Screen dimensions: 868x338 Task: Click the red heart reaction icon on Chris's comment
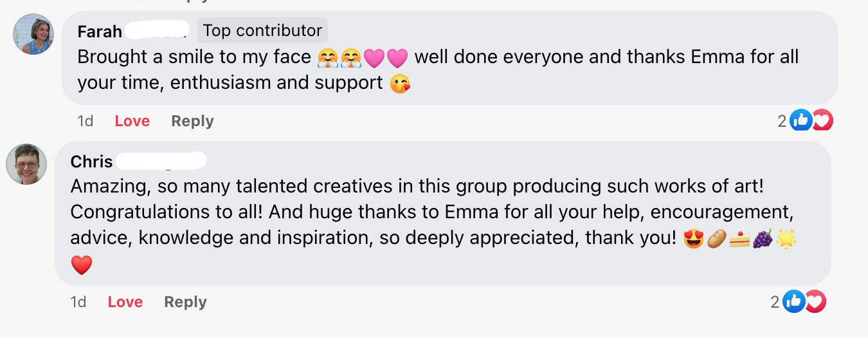[x=815, y=301]
